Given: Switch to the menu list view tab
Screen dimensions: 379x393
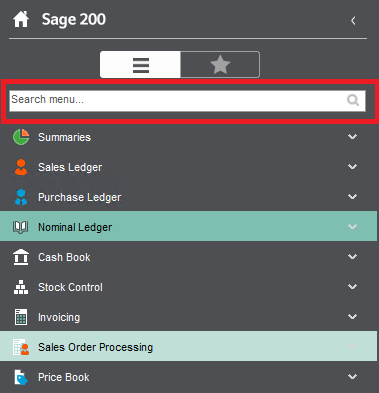Looking at the screenshot, I should pos(140,64).
